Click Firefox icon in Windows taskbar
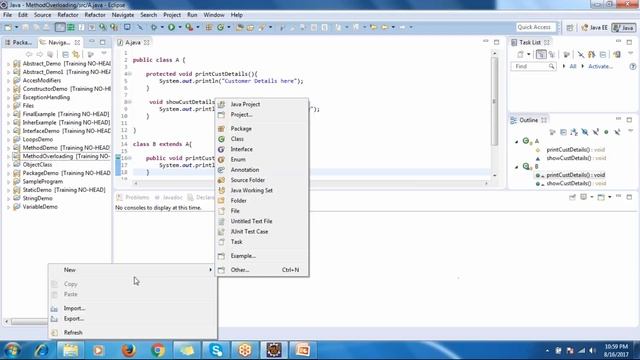640x360 pixels. pyautogui.click(x=129, y=350)
